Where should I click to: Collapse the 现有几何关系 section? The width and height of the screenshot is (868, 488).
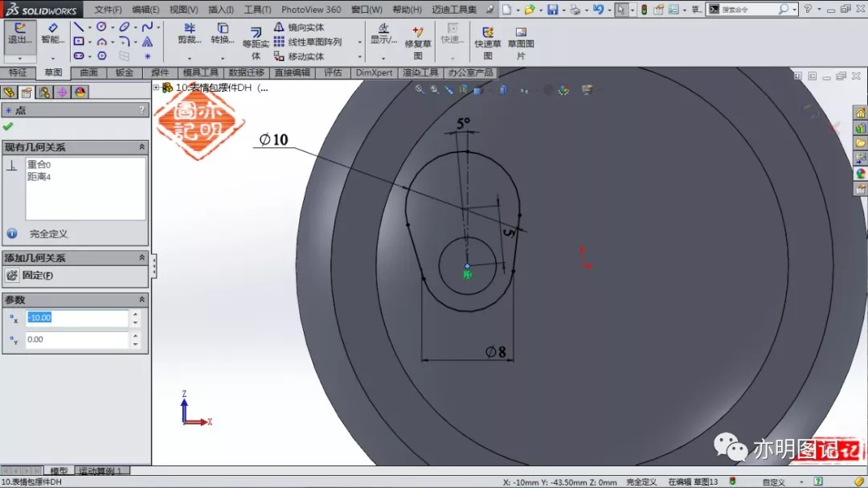point(141,147)
